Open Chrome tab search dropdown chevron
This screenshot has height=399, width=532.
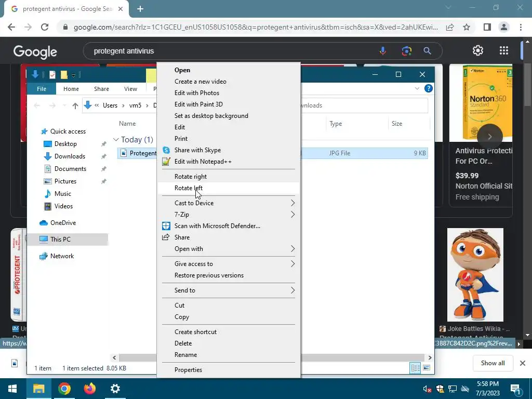(x=448, y=7)
